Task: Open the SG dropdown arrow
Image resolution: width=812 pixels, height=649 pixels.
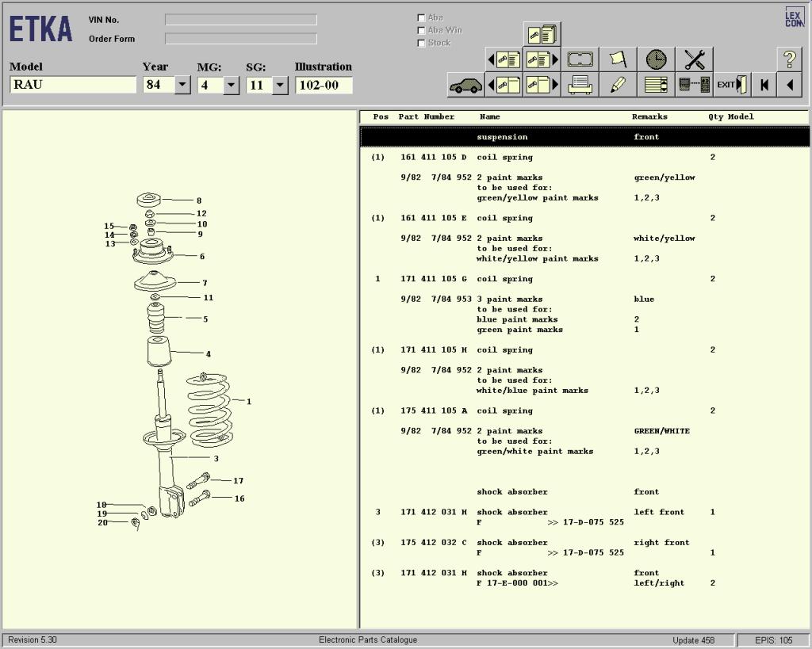Action: pyautogui.click(x=279, y=85)
